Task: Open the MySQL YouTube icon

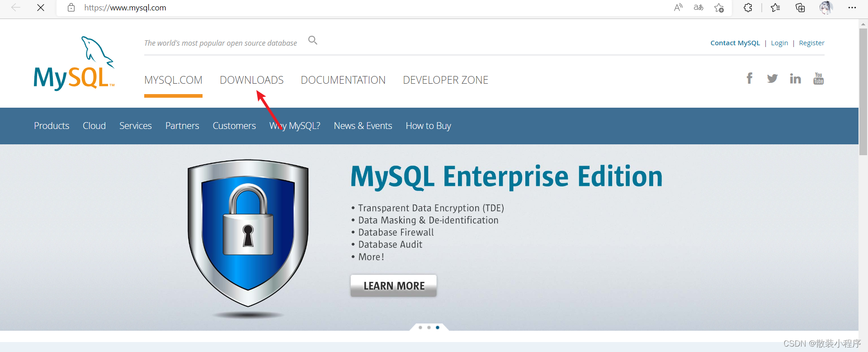Action: 818,78
